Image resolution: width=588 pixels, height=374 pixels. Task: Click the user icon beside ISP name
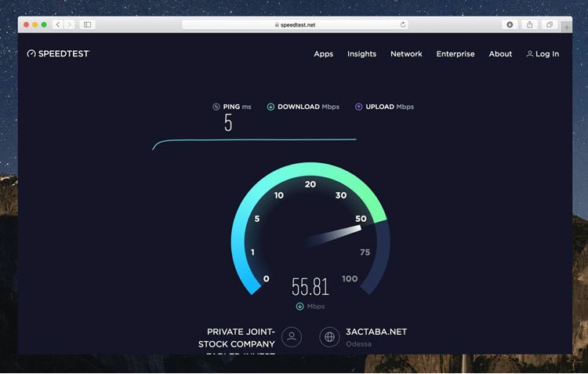click(x=292, y=337)
